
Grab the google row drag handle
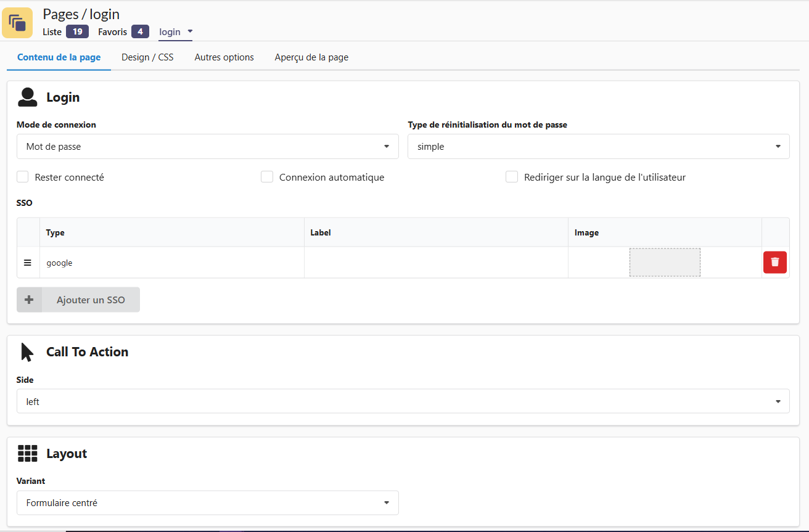(x=28, y=263)
